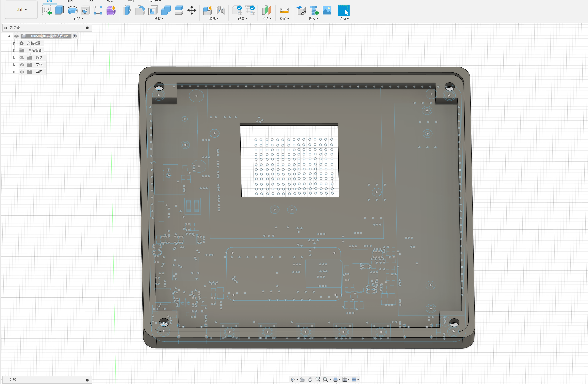
Task: Click the Orbit navigation icon
Action: pos(293,379)
